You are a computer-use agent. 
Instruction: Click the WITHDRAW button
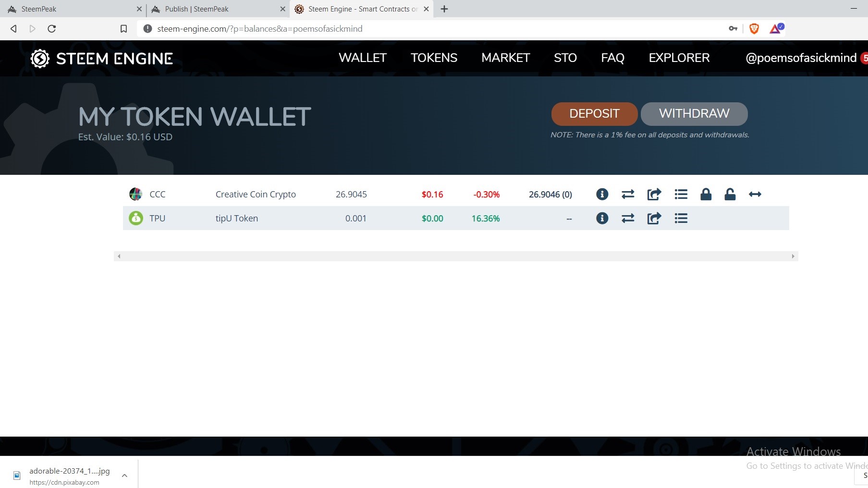tap(694, 114)
